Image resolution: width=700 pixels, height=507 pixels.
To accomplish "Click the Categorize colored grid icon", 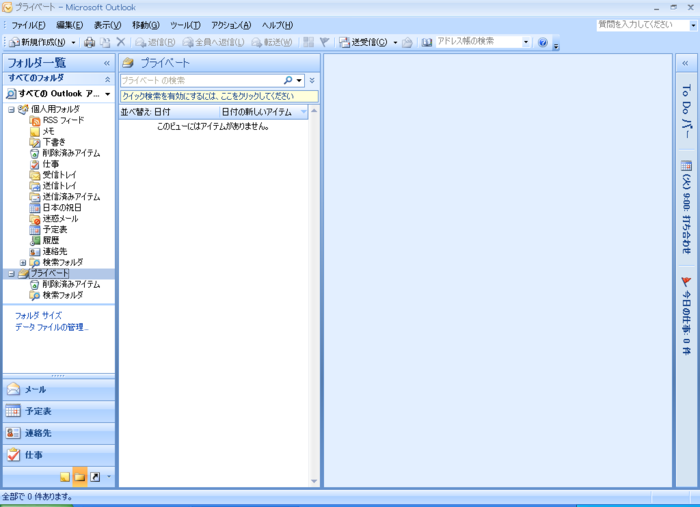I will pyautogui.click(x=308, y=42).
